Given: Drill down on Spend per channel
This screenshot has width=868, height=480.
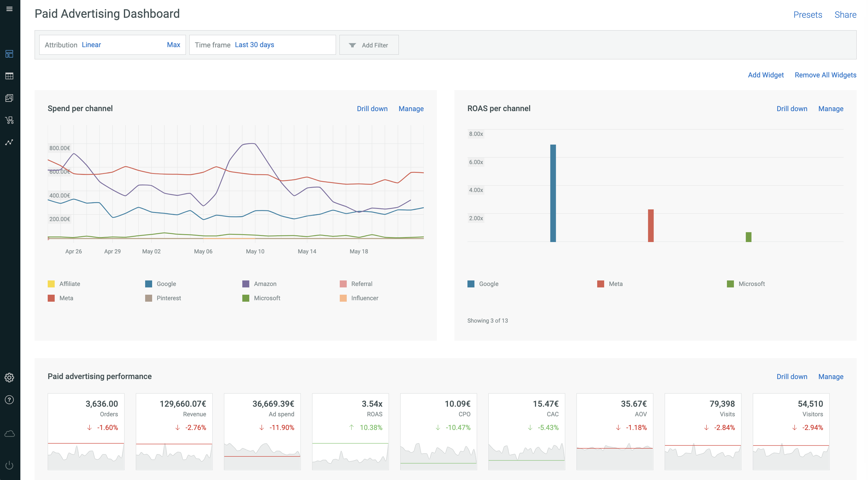Looking at the screenshot, I should 372,109.
